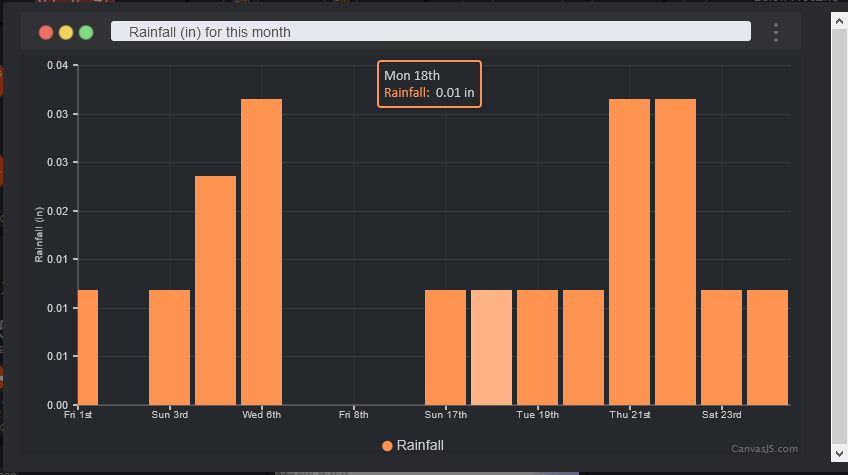Select the Wed 6th tall bar

261,252
